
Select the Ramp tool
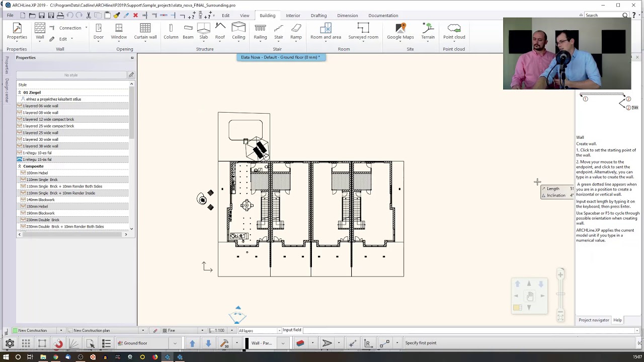coord(296,31)
